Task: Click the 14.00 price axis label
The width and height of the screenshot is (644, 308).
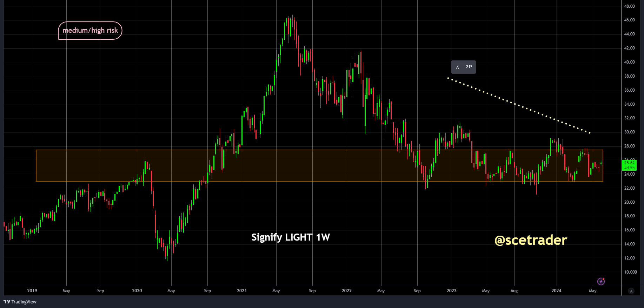Action: [629, 244]
